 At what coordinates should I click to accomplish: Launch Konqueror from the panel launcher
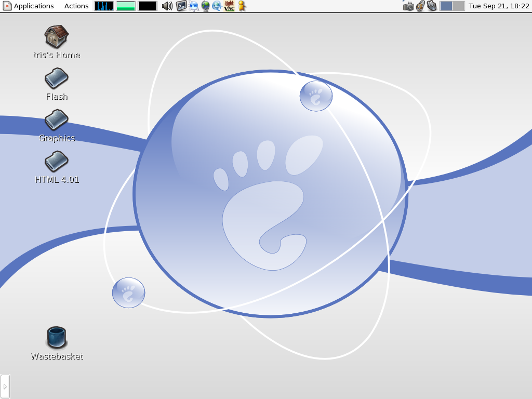click(x=194, y=6)
